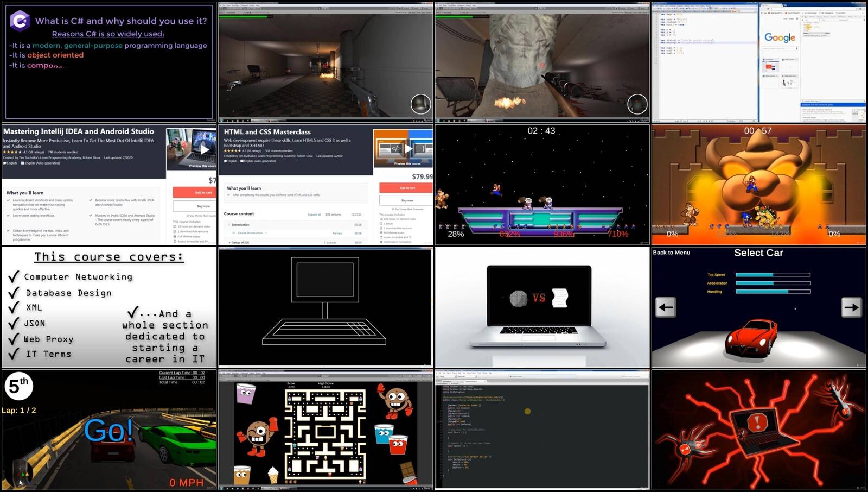The width and height of the screenshot is (868, 492).
Task: Click the purple cup character beside the maze
Action: pyautogui.click(x=245, y=393)
